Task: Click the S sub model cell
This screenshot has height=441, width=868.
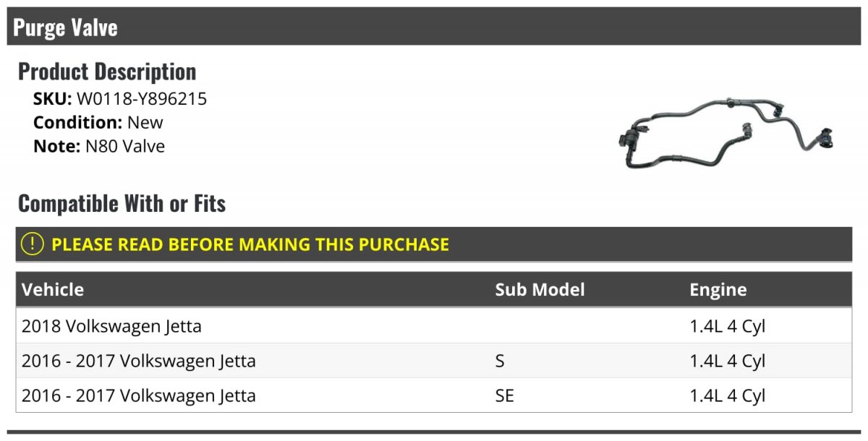Action: (x=500, y=361)
